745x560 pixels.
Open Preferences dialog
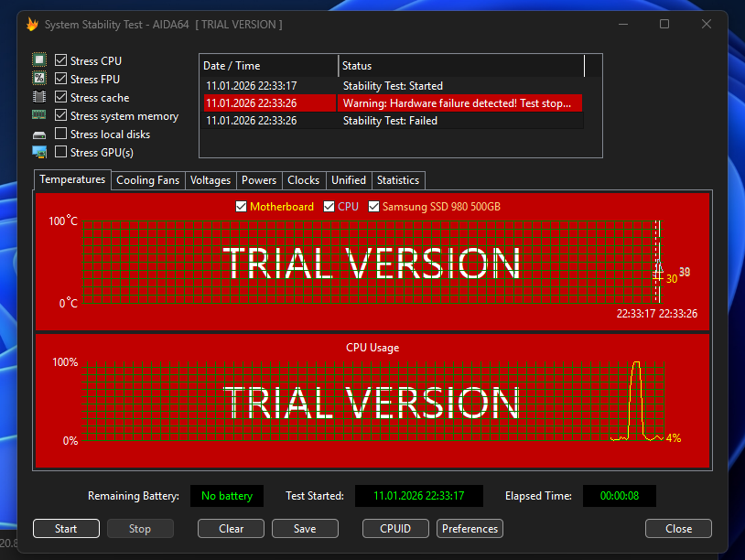click(x=470, y=529)
